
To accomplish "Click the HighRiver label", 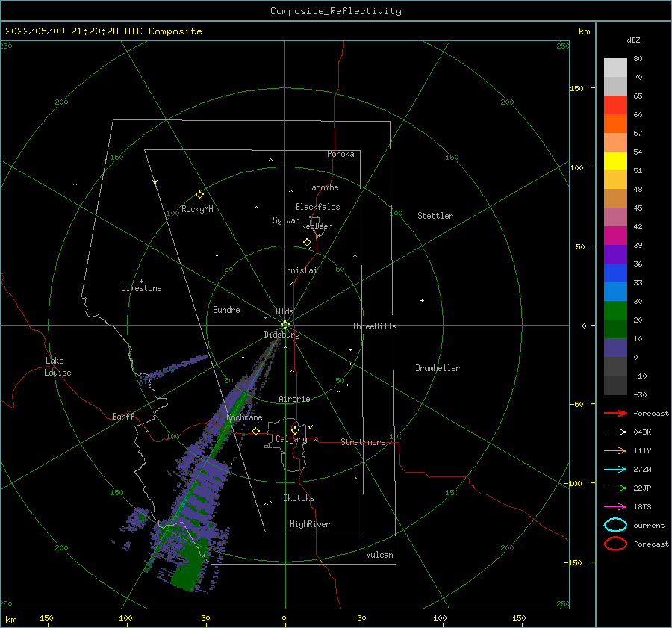I will (310, 524).
